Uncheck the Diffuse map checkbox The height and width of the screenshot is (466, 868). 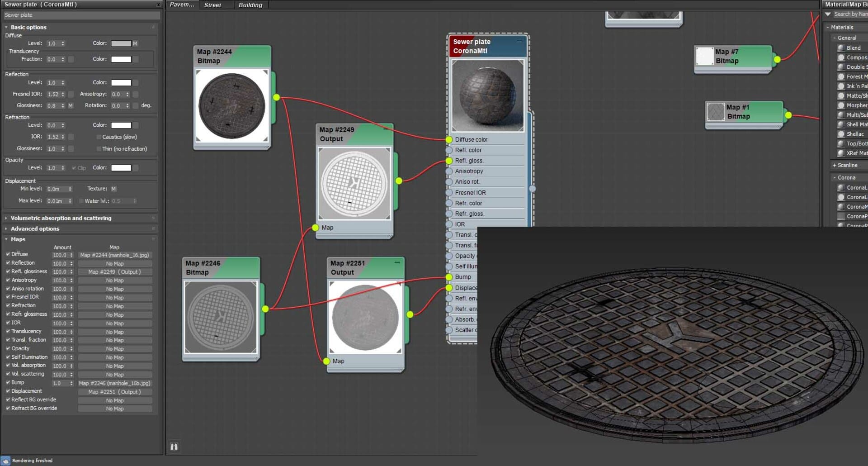8,254
